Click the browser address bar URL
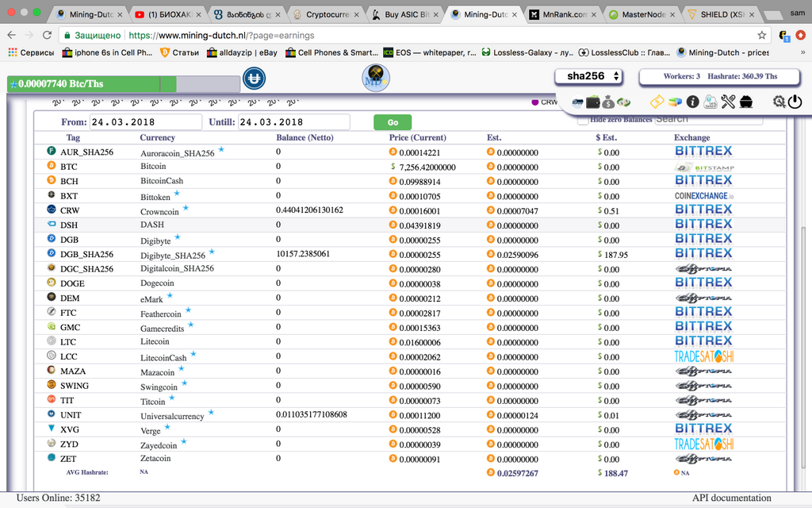Screen dimensions: 812x508 (x=221, y=35)
